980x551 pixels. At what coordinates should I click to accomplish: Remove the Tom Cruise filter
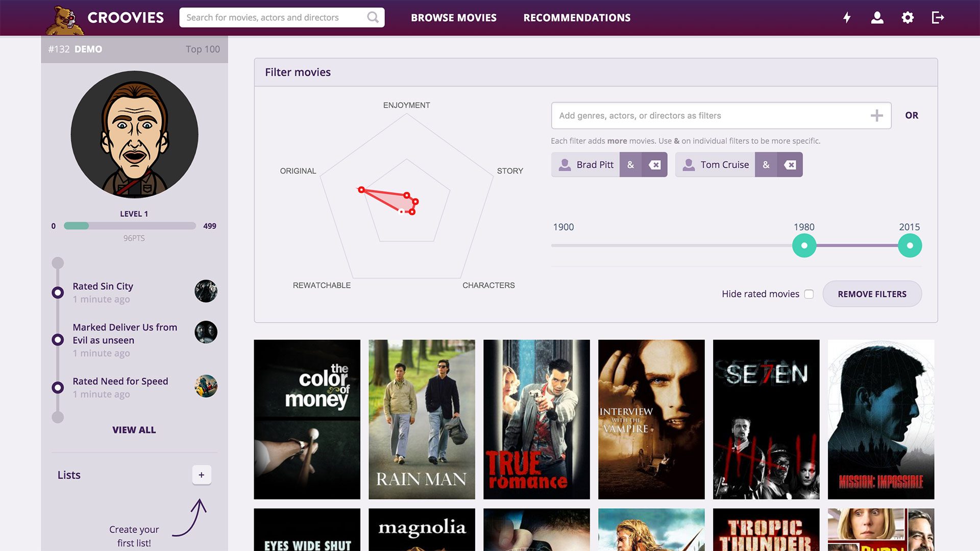790,165
